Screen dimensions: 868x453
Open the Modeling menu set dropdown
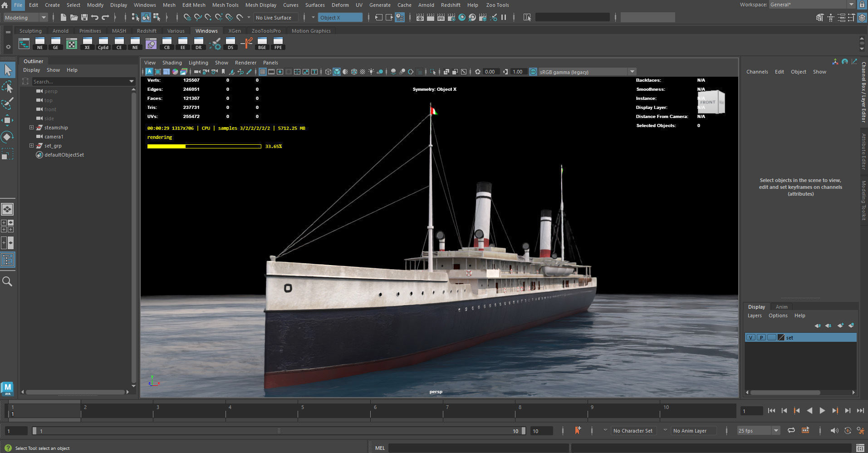[x=25, y=18]
